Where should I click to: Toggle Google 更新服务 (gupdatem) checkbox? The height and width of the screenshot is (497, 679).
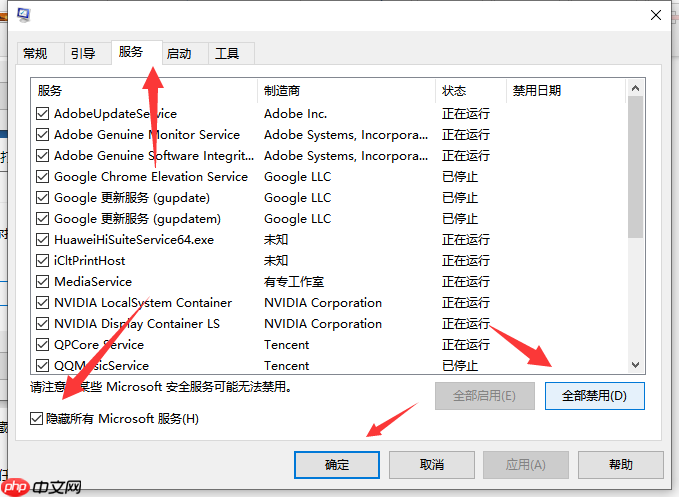click(42, 219)
